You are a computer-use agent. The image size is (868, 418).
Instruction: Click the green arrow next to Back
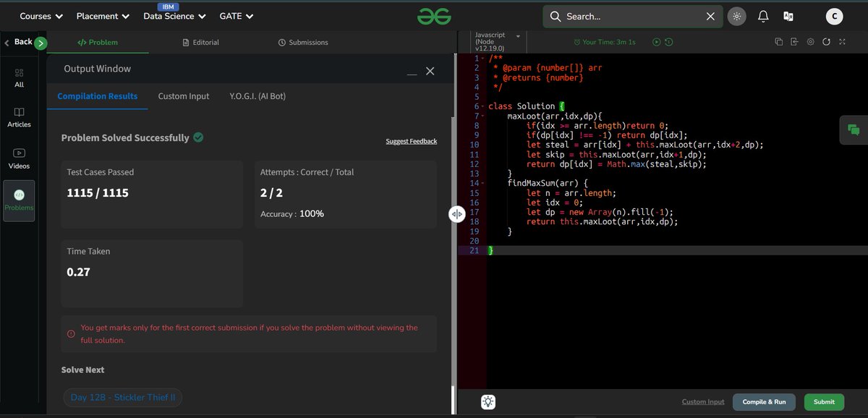tap(41, 43)
